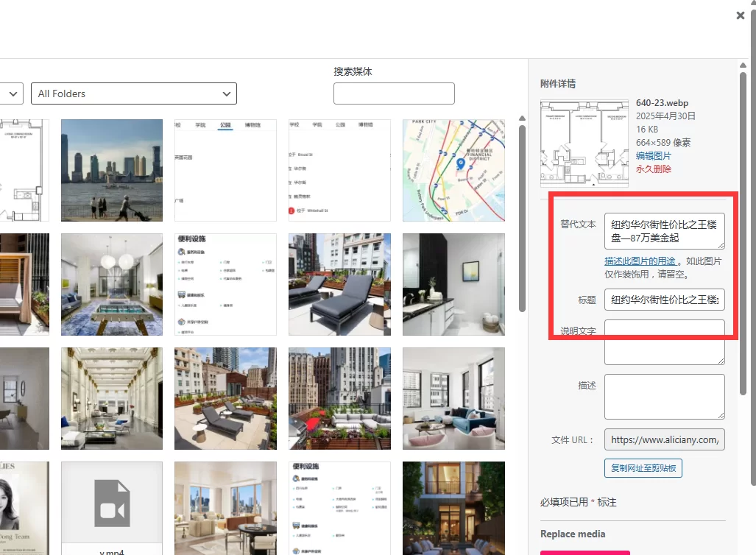Image resolution: width=756 pixels, height=555 pixels.
Task: Select the terrace with two loungers thumbnail
Action: (226, 398)
